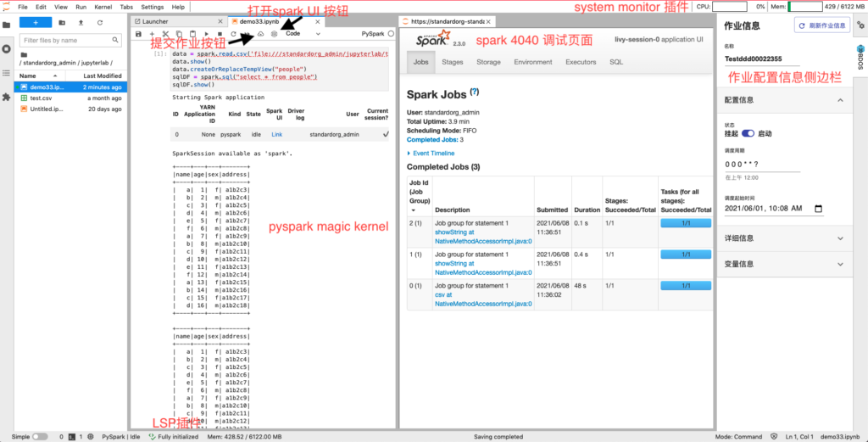
Task: Cut the selected cell with scissors icon
Action: pos(165,34)
